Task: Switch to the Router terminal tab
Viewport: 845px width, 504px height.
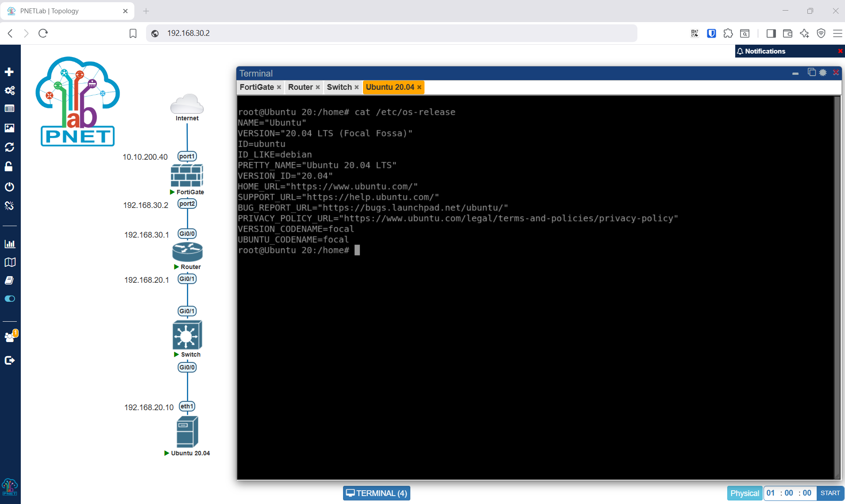Action: pyautogui.click(x=300, y=87)
